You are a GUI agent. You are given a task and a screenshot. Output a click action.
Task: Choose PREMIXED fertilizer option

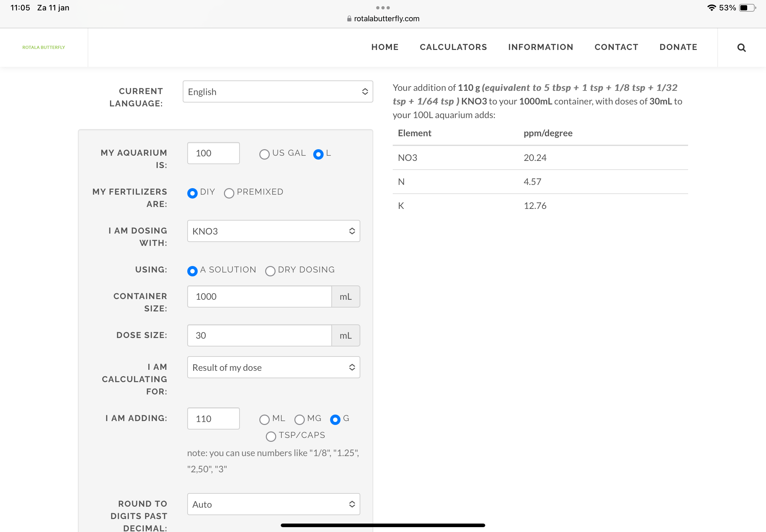[229, 193]
